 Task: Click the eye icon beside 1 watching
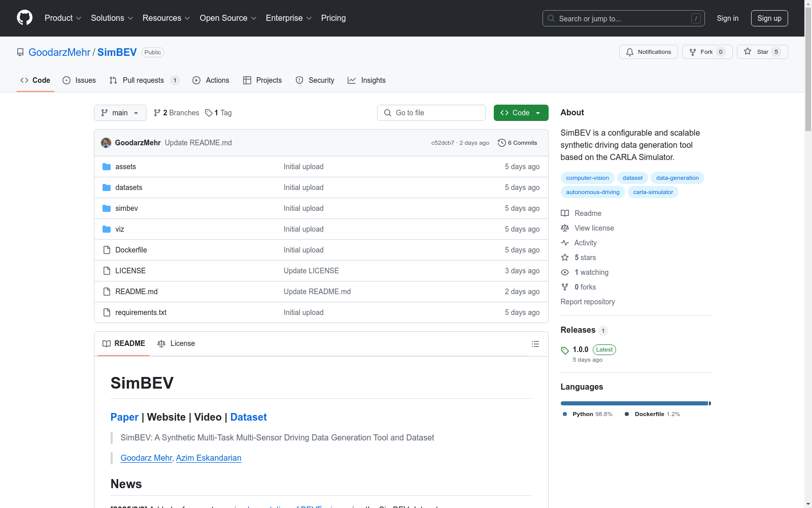pos(565,272)
